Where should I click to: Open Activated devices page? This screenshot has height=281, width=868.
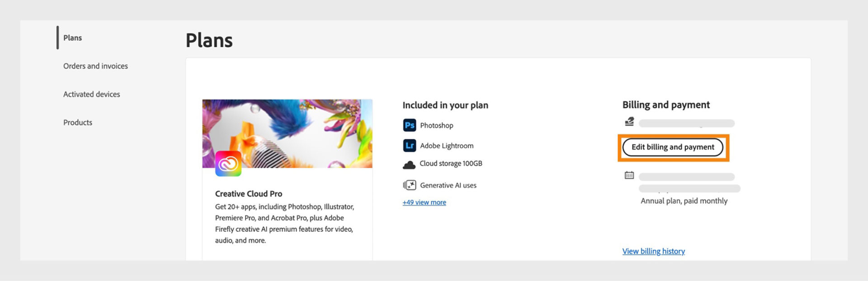point(91,94)
